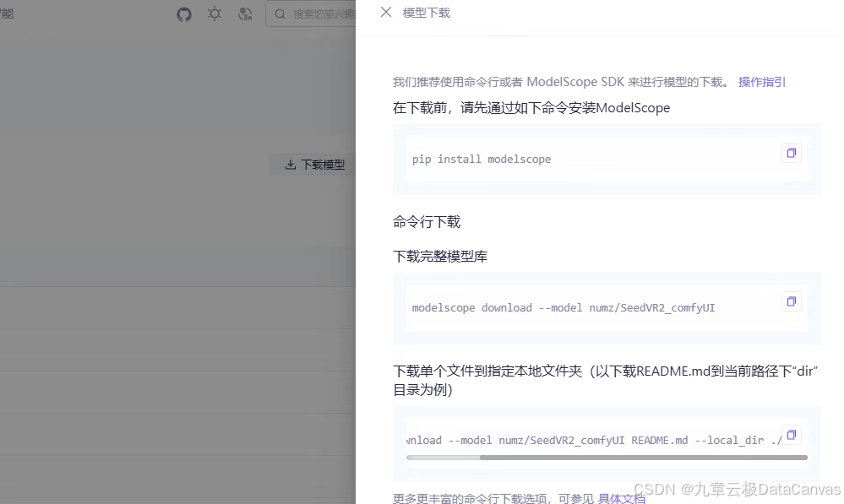Close the 模型下载 panel with the X icon
This screenshot has height=504, width=844.
(385, 12)
